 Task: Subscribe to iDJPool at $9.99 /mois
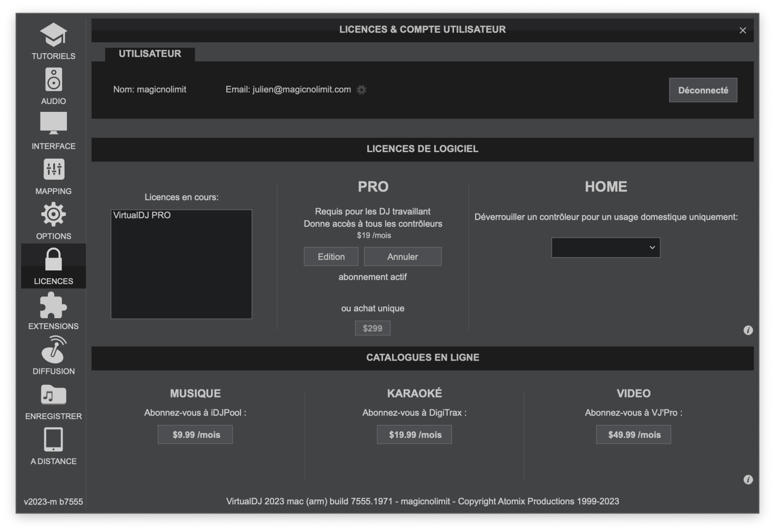[195, 434]
